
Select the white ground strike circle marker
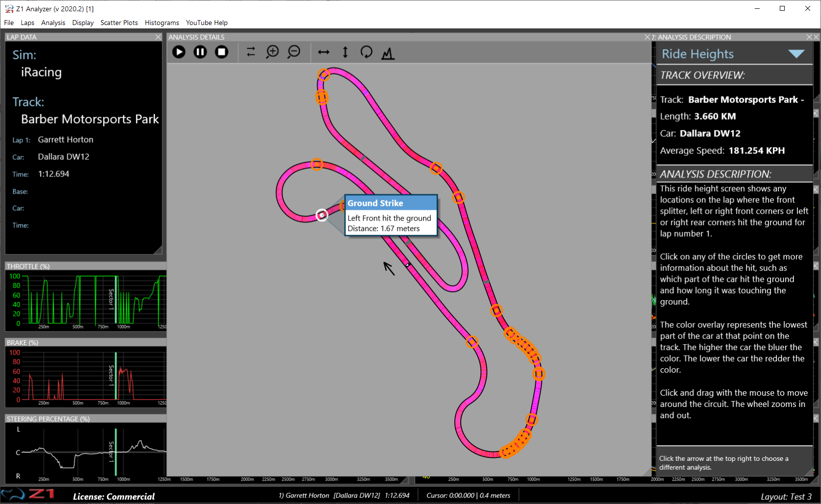click(x=322, y=215)
